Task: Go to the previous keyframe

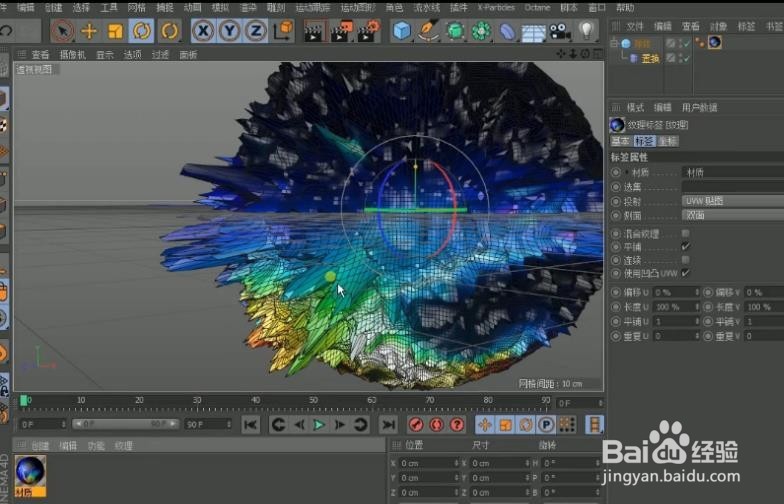Action: (x=278, y=424)
